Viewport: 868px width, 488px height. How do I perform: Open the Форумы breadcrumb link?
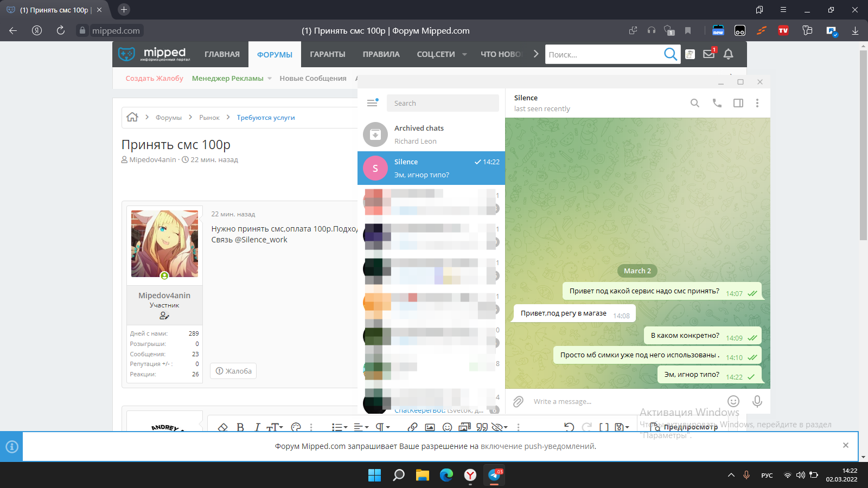169,118
